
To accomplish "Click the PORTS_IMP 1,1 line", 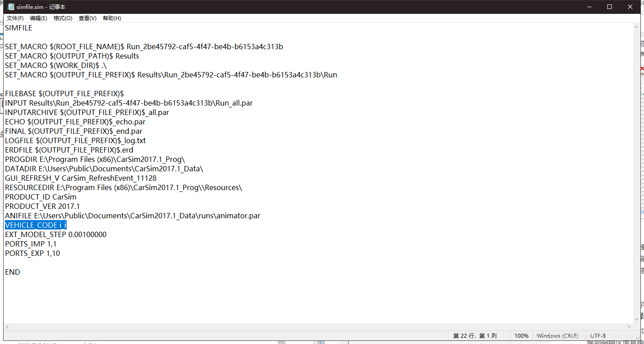I will [x=31, y=244].
